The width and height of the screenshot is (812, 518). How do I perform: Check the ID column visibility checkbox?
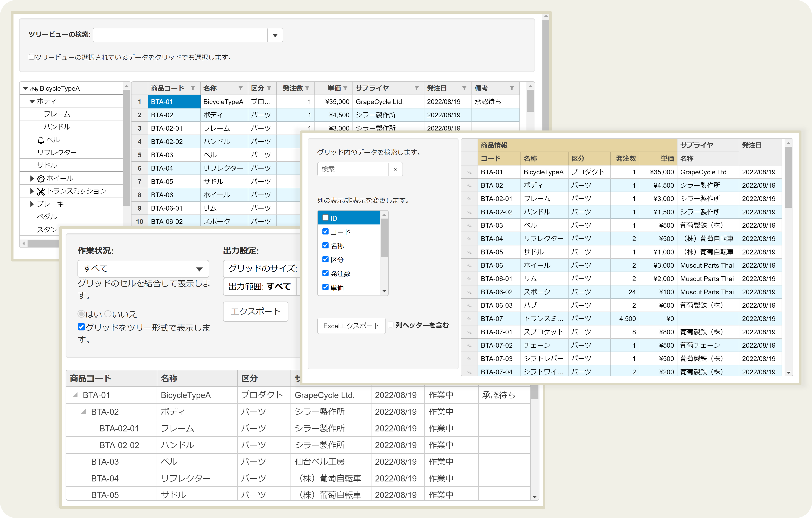(x=325, y=218)
